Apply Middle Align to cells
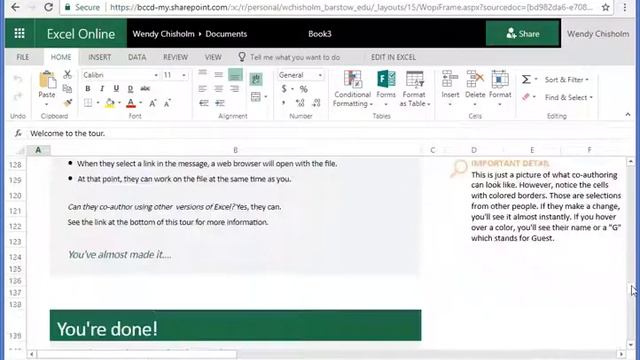640x360 pixels. pos(219,74)
